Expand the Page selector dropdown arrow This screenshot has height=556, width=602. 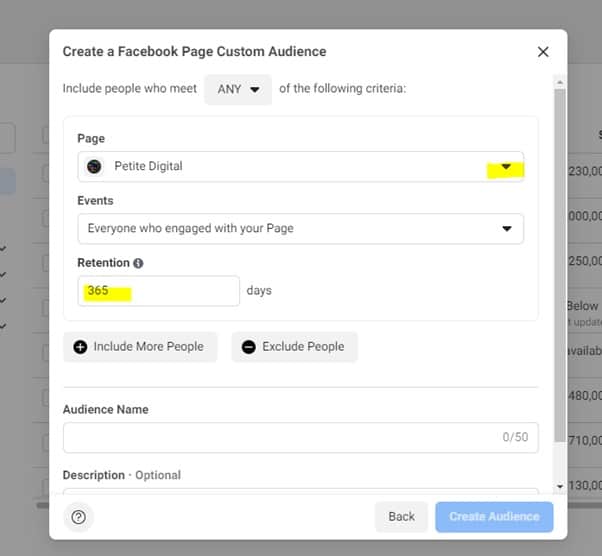[x=506, y=167]
